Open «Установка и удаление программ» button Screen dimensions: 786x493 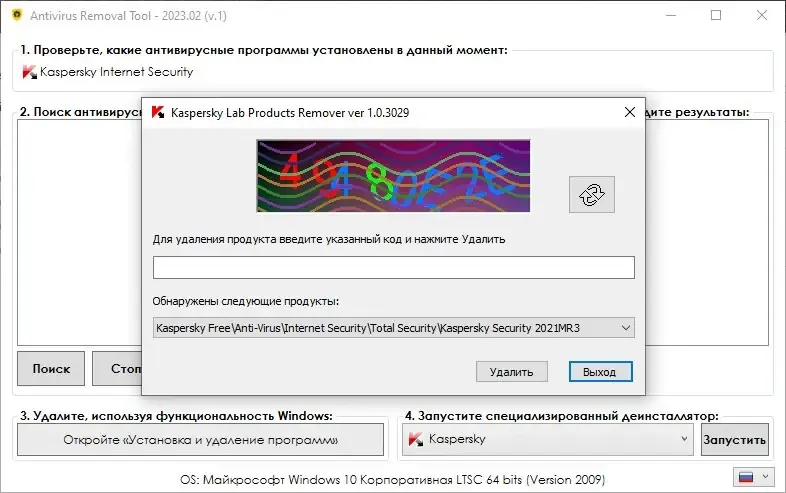point(200,439)
